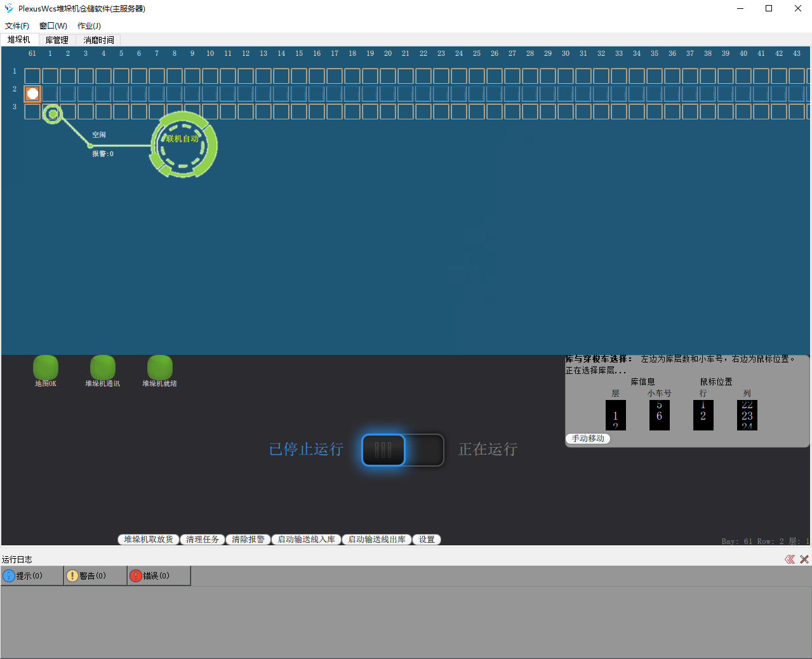812x659 pixels.
Task: Open the 作业(J) menu
Action: tap(89, 26)
